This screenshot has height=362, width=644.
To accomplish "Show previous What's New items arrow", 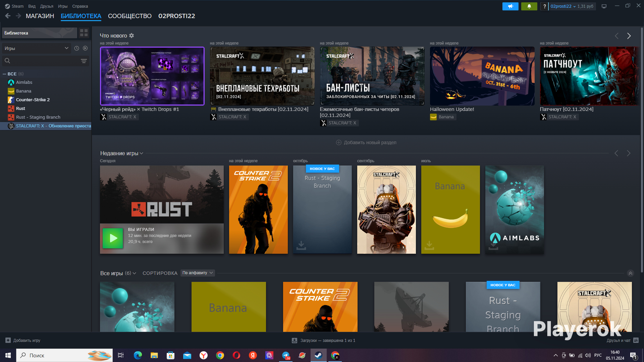I will [616, 36].
